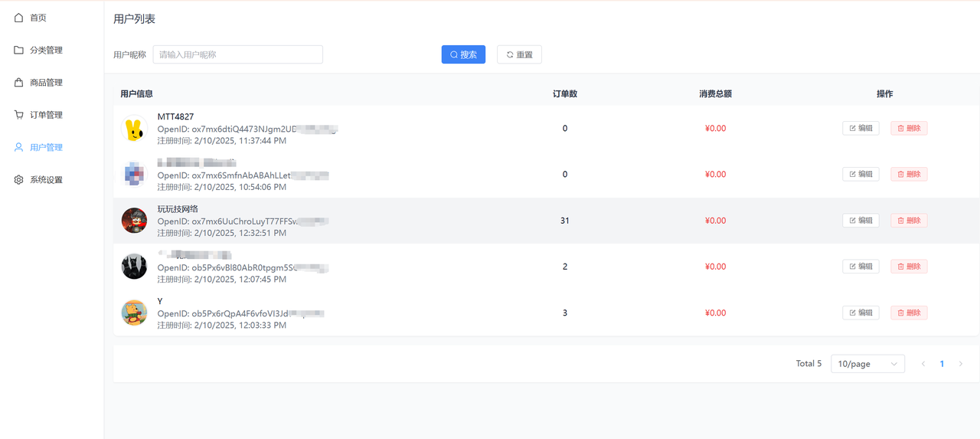Click the cart icon for 订单管理

click(18, 115)
